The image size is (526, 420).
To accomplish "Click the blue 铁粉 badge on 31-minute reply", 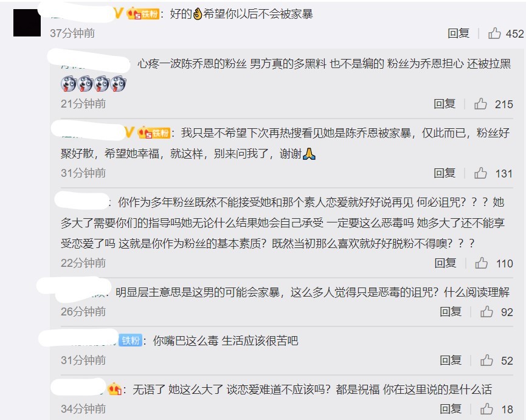I will pos(131,340).
